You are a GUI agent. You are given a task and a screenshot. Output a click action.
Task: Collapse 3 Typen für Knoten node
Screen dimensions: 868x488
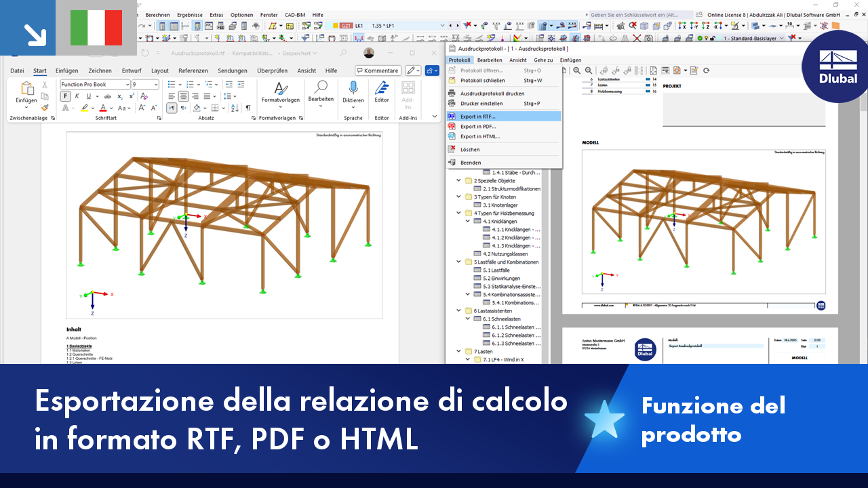tap(459, 197)
